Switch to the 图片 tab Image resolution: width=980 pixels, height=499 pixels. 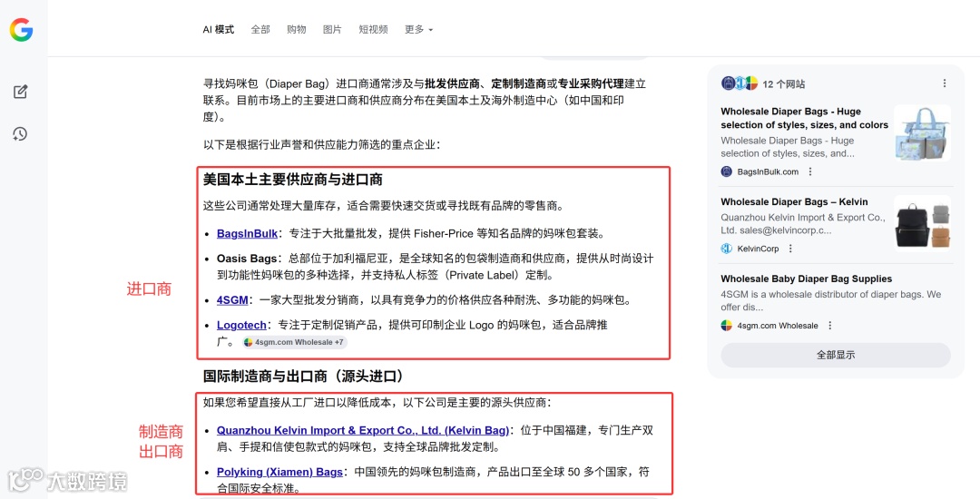(332, 29)
